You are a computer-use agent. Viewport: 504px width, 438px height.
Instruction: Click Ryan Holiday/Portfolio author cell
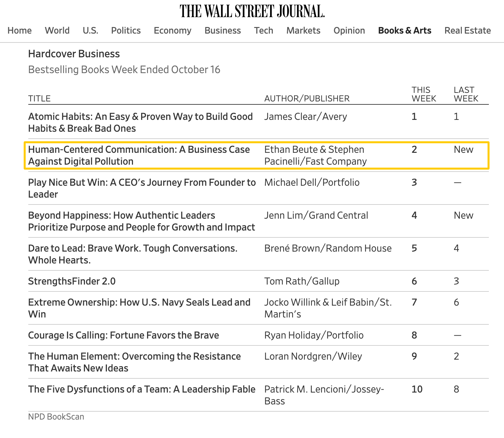(x=314, y=335)
